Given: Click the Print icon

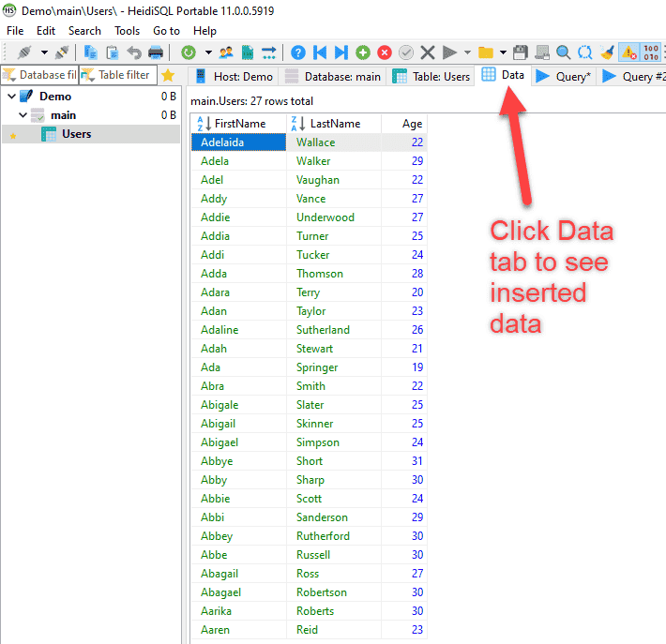Looking at the screenshot, I should pos(156,52).
